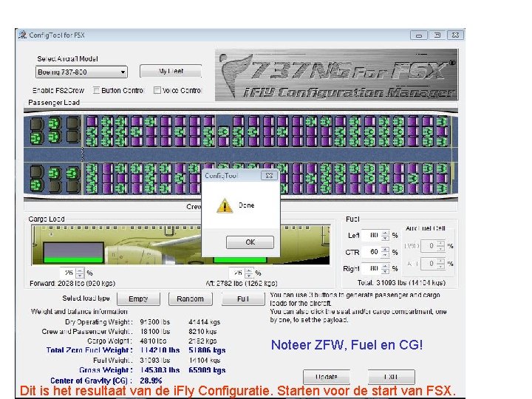Click the Aux Fuel Cell AFT field
Viewport: 532px width, 399px height.
[x=429, y=263]
